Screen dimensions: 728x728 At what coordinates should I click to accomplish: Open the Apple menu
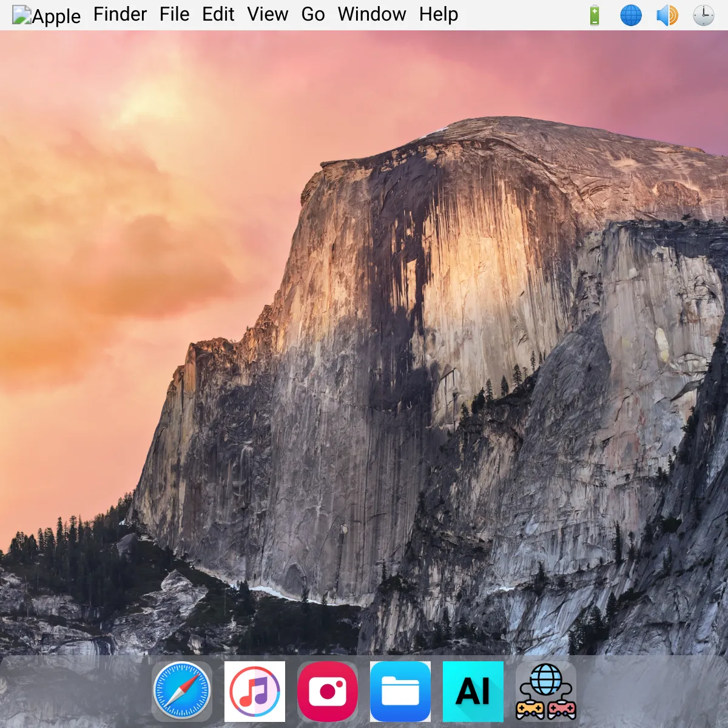(46, 15)
